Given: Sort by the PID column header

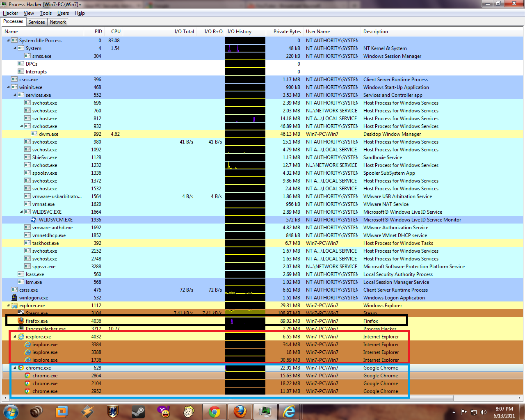Looking at the screenshot, I should 94,32.
